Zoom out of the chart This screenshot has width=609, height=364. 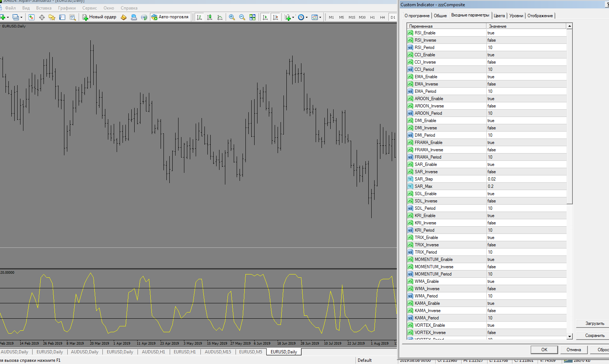coord(242,17)
